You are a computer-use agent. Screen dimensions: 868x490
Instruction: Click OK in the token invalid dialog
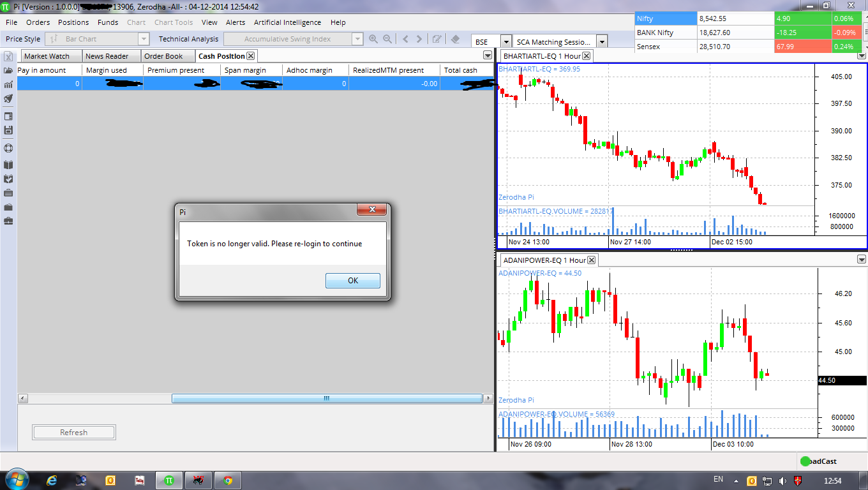click(352, 281)
